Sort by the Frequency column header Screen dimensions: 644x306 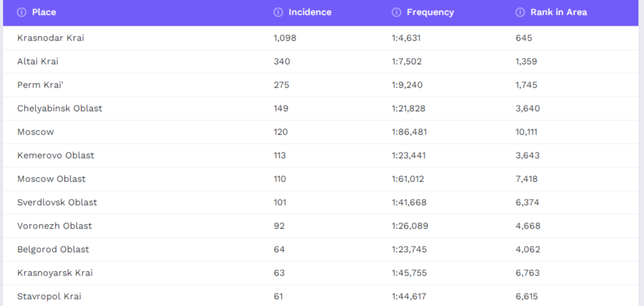(430, 12)
